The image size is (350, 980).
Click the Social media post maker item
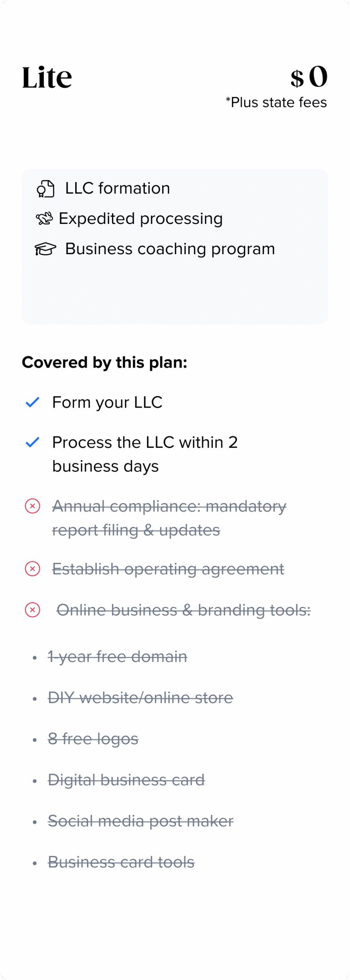pyautogui.click(x=140, y=821)
